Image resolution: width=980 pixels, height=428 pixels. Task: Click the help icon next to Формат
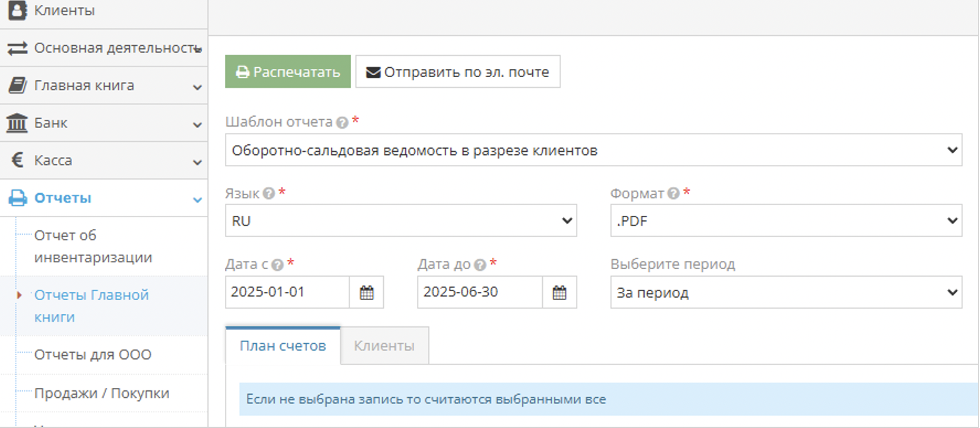673,194
